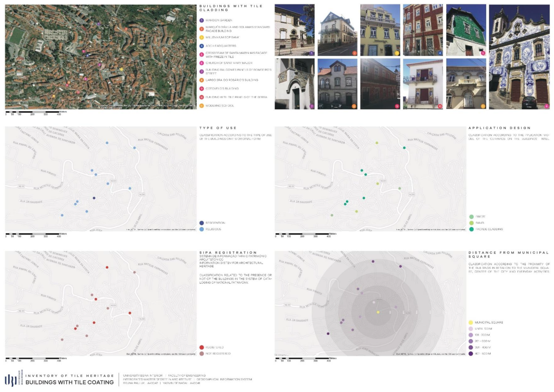Click the yellow Municipal Square point on distance map
The image size is (554, 392).
[378, 312]
